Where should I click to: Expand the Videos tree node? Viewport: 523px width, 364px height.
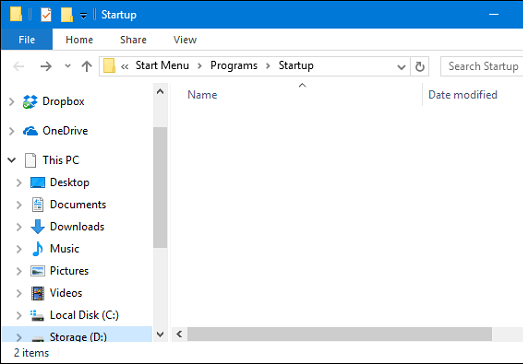pyautogui.click(x=19, y=294)
